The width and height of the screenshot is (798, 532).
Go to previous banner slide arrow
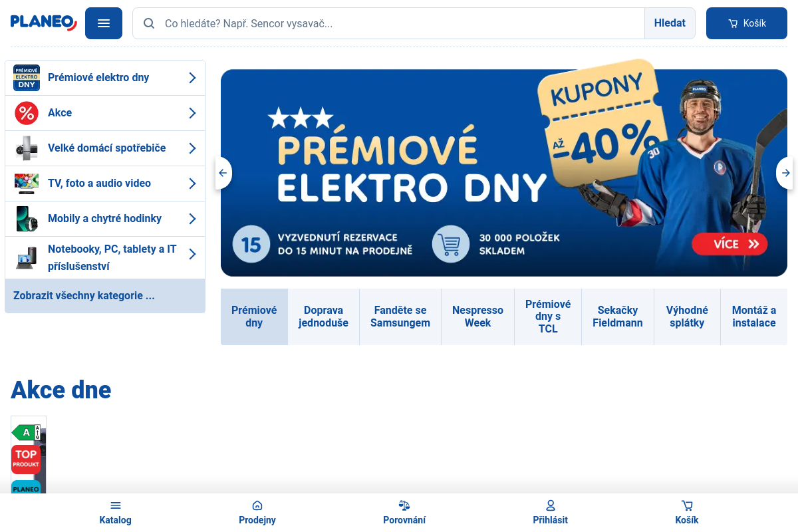(x=223, y=173)
